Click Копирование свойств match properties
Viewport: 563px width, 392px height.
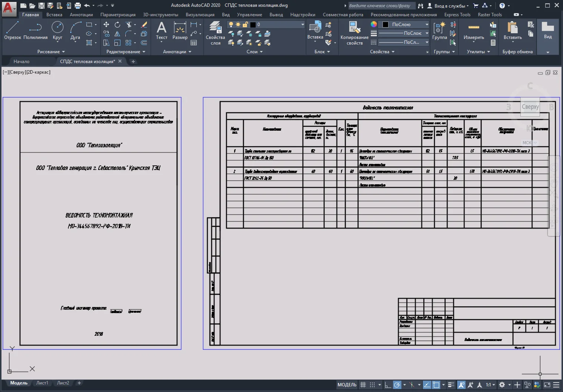(355, 33)
